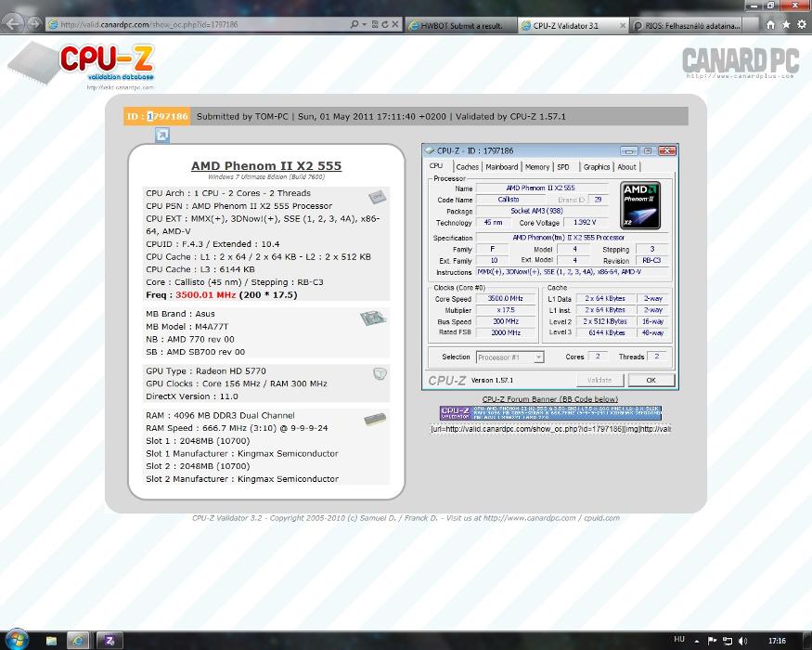
Task: Open the Memory tab in CPU-Z
Action: pyautogui.click(x=537, y=167)
